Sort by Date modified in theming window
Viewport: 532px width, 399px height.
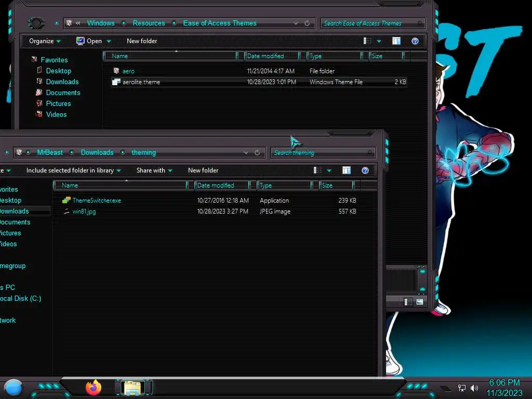[x=221, y=185]
